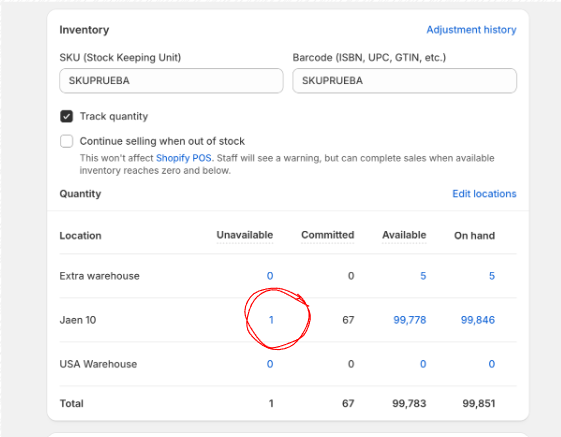The width and height of the screenshot is (561, 437).
Task: Edit USA Warehouse on hand quantity
Action: 492,364
